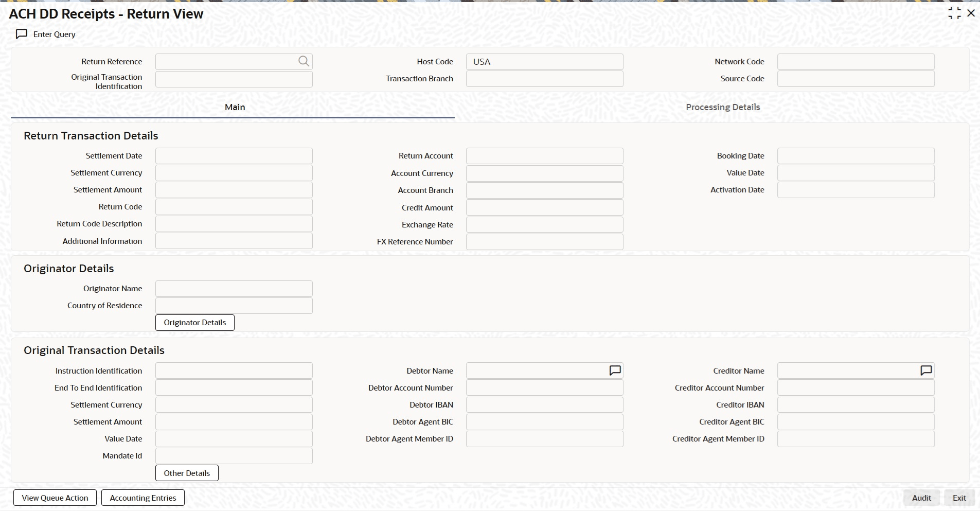Click the ACH DD Receipts - Return View title
980x512 pixels.
pyautogui.click(x=106, y=14)
